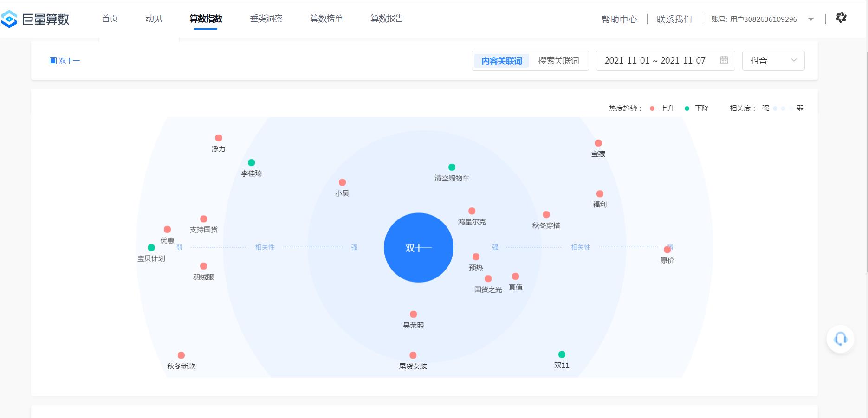Select the 李佳琦 keyword node
Viewport: 868px width, 418px height.
tap(252, 163)
